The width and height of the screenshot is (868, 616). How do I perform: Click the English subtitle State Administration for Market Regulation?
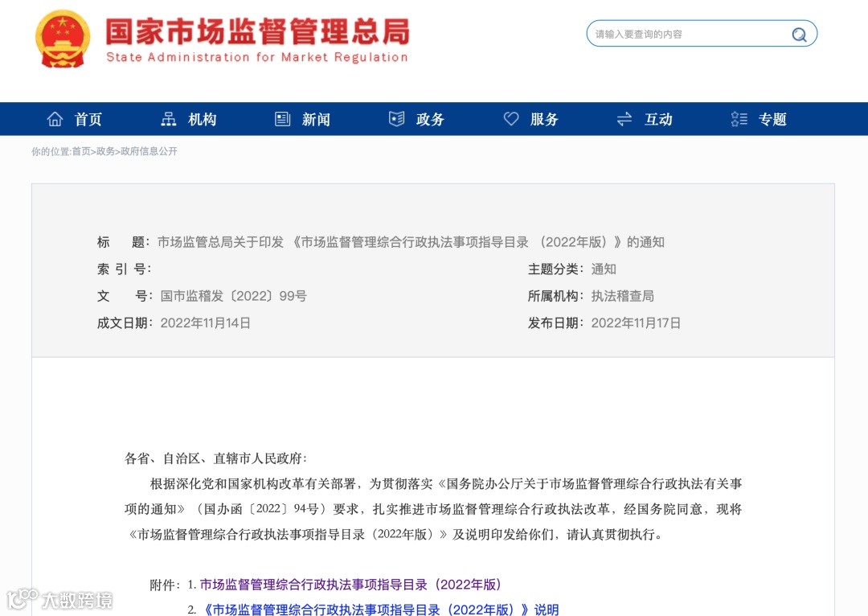(x=257, y=57)
